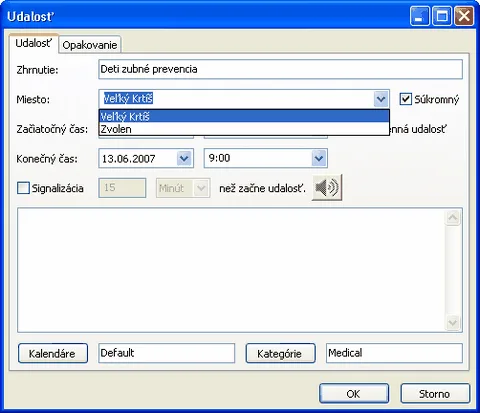Open the end time 9:00 dropdown
The width and height of the screenshot is (480, 413).
click(x=319, y=158)
